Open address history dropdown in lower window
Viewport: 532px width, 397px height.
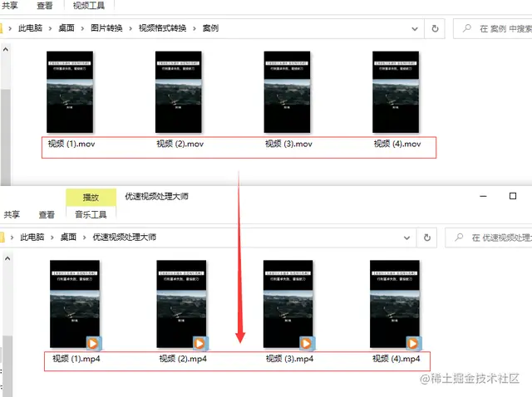pyautogui.click(x=406, y=238)
